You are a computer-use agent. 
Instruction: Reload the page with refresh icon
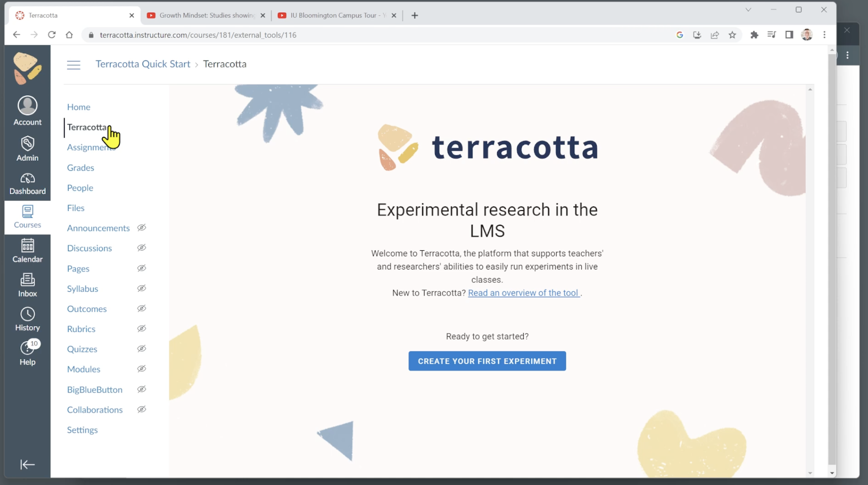pyautogui.click(x=52, y=35)
